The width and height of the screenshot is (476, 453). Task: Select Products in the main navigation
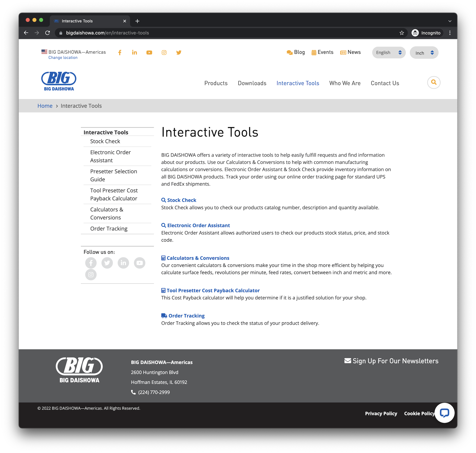point(216,83)
